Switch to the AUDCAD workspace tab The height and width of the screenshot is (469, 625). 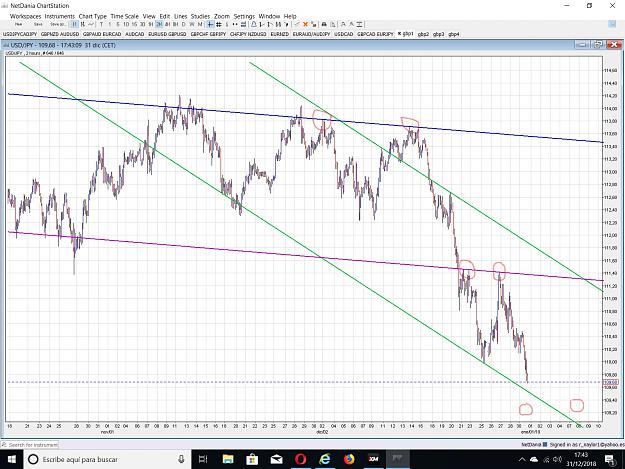coord(135,34)
